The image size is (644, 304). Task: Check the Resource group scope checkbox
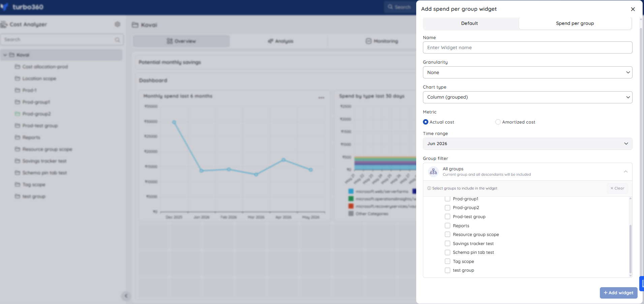(x=448, y=235)
